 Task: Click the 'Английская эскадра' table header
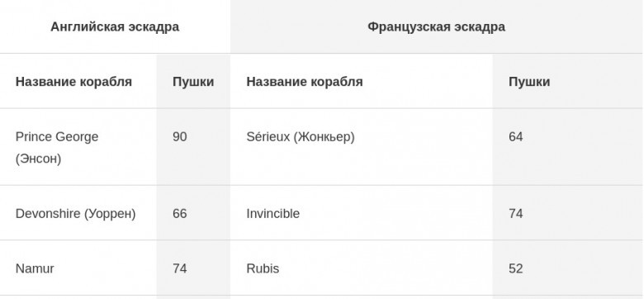coord(115,26)
